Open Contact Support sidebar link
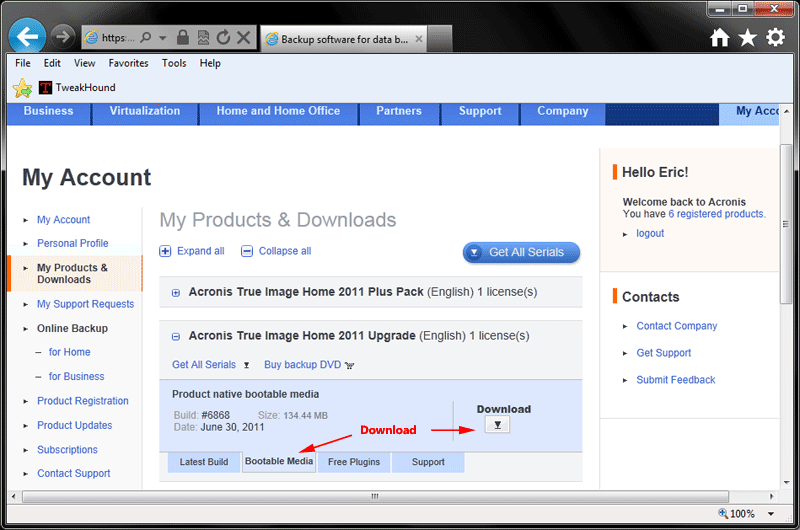Viewport: 800px width, 530px height. pyautogui.click(x=73, y=473)
